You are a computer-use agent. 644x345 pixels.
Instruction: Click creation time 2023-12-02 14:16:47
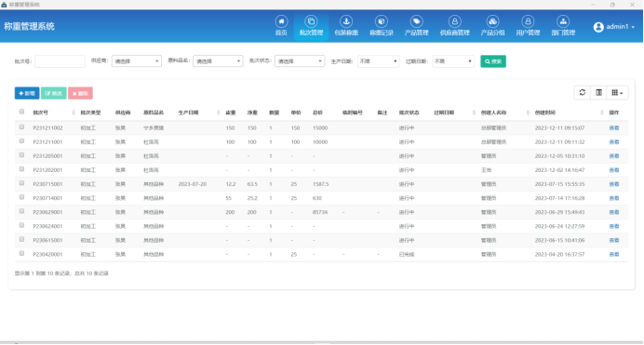[x=559, y=170]
